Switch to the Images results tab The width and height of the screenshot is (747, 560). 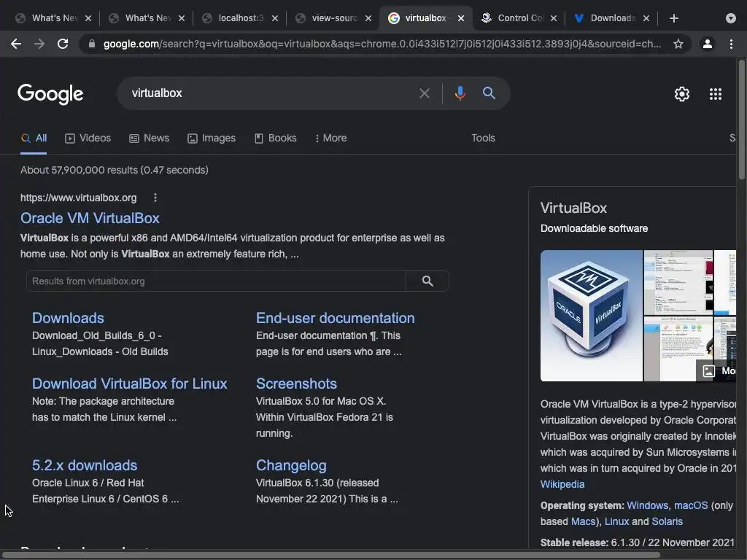[x=212, y=138]
